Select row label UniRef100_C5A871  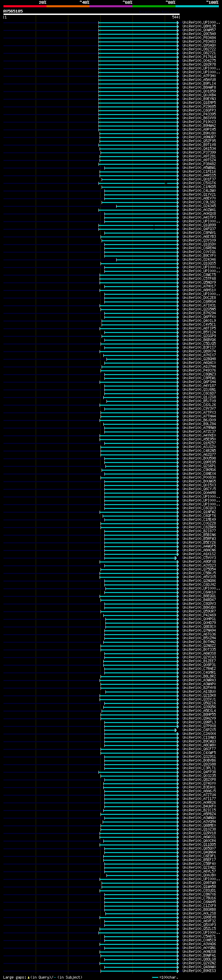pos(199,936)
